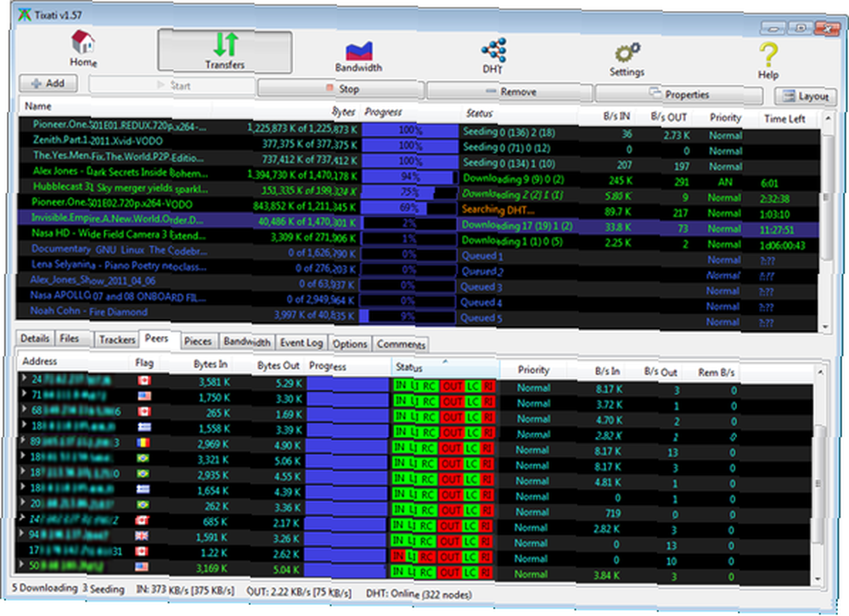Viewport: 849px width, 616px height.
Task: Open the Help section
Action: pos(768,60)
